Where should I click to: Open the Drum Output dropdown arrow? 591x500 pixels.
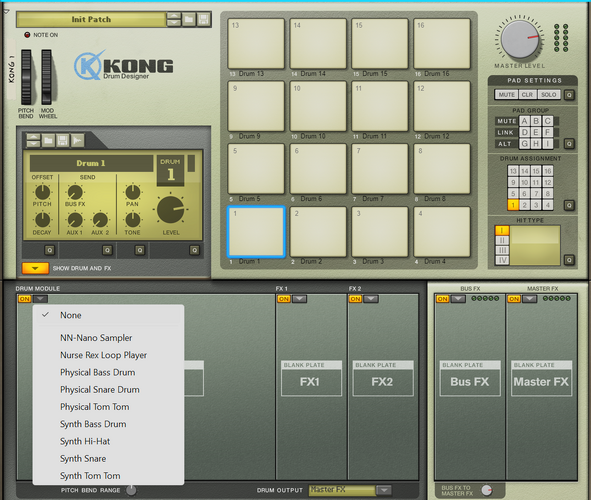click(384, 490)
